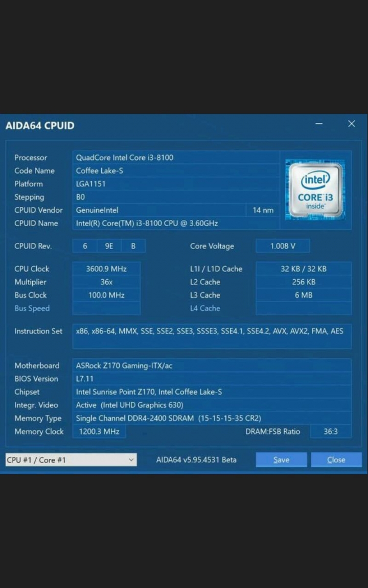Click the Core Voltage 1.008 V field
This screenshot has height=588, width=368.
point(283,246)
